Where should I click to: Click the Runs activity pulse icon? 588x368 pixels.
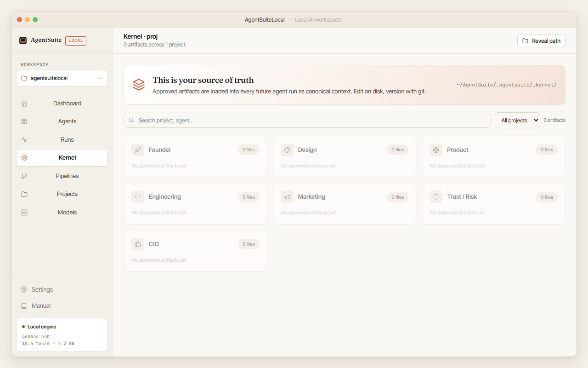(x=24, y=140)
